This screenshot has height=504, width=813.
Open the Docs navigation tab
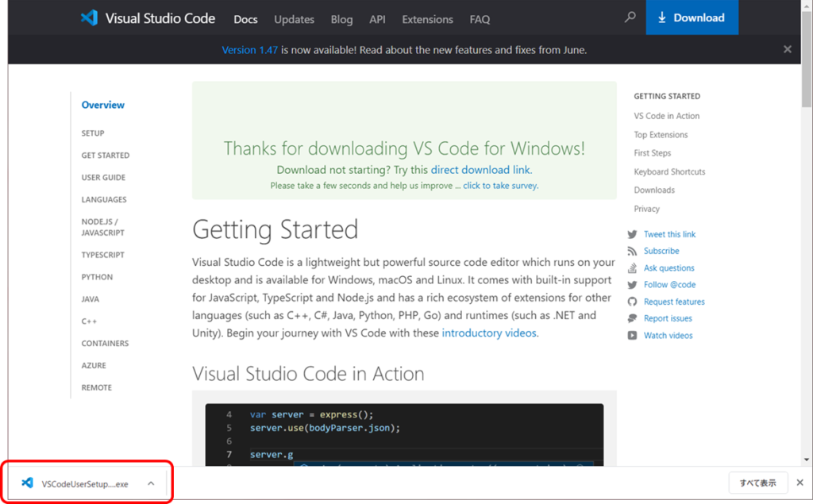pyautogui.click(x=245, y=19)
